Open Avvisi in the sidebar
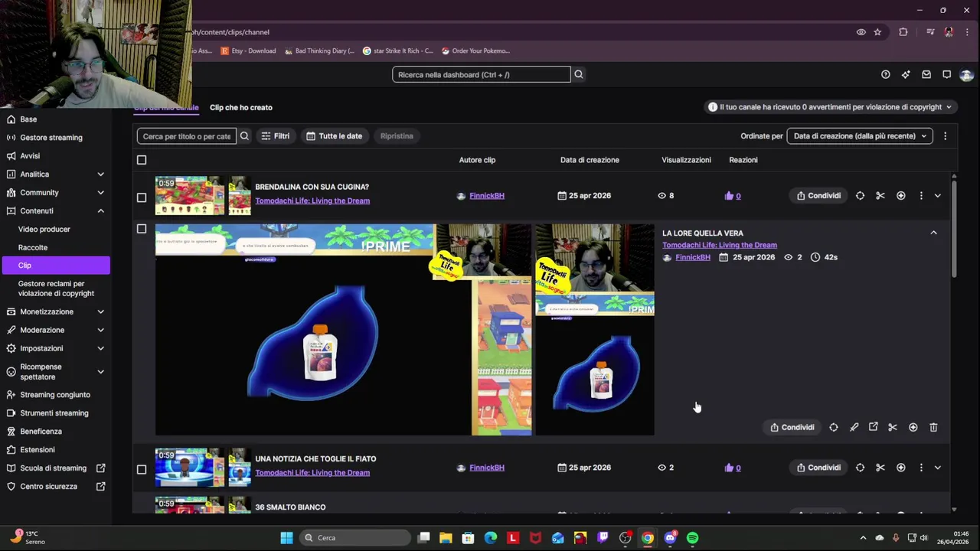 (30, 156)
